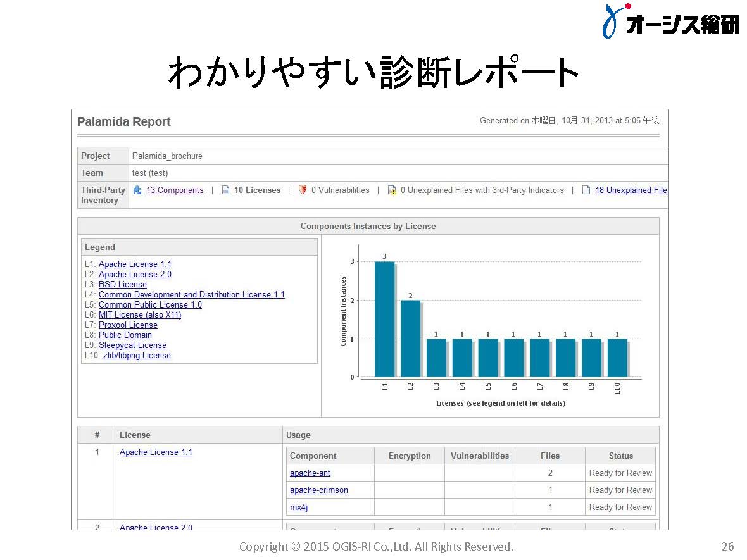The image size is (747, 560).
Task: Click the '10 Licenses' text
Action: (257, 190)
